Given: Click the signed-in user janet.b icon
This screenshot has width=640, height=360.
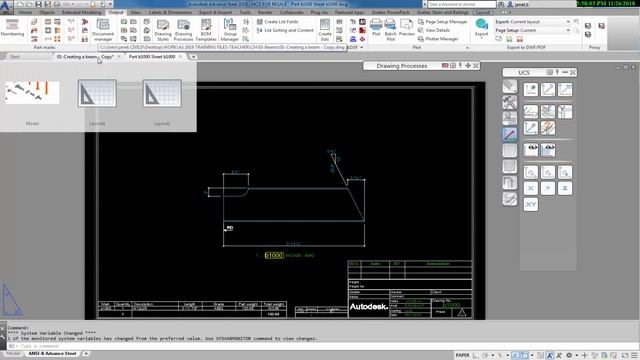Looking at the screenshot, I should click(x=510, y=4).
